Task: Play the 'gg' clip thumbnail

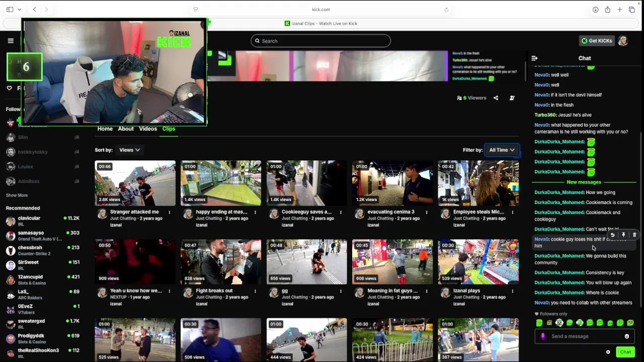Action: (x=306, y=262)
